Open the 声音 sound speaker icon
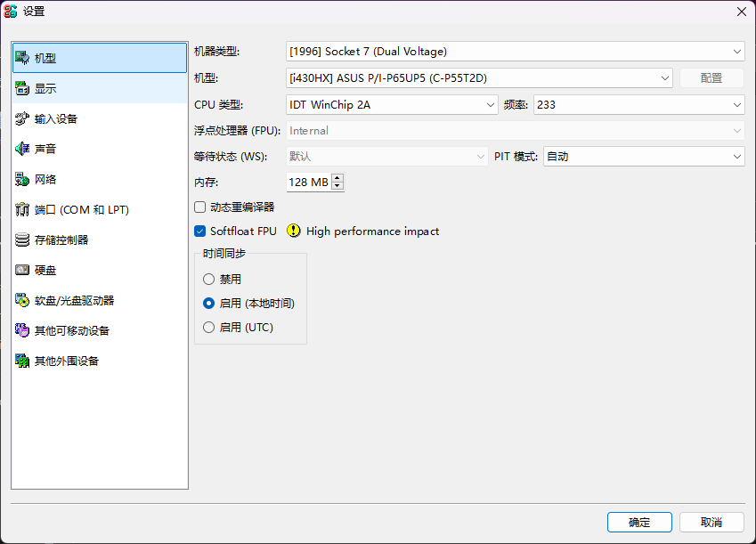The width and height of the screenshot is (756, 544). (x=22, y=149)
